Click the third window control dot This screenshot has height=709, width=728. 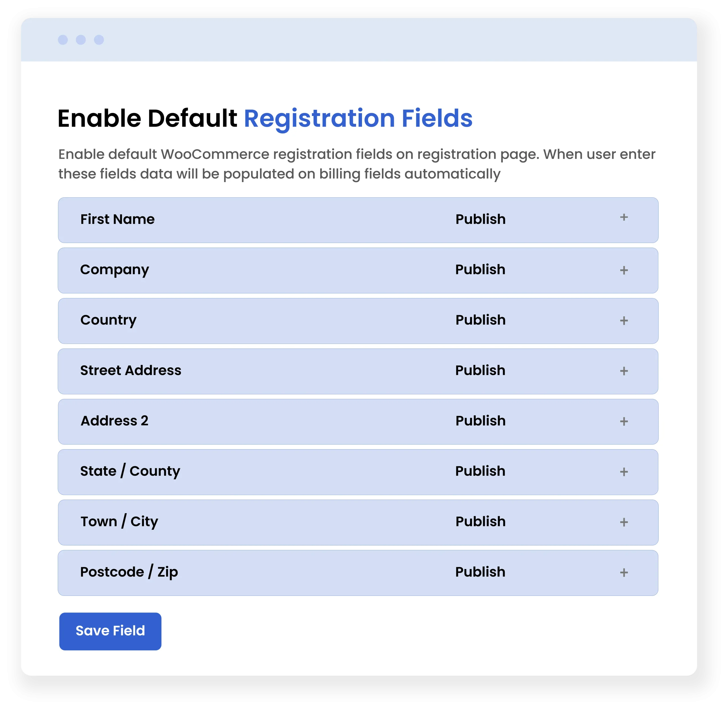(x=99, y=40)
